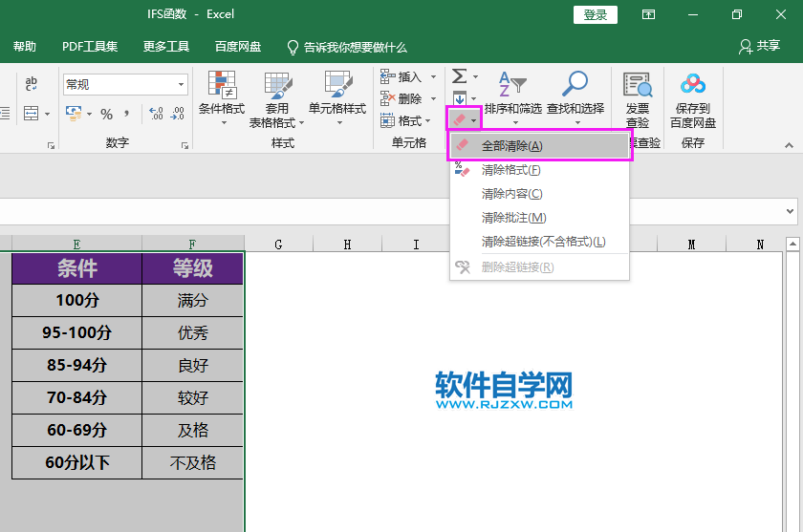Open number group dialog launcher
The image size is (803, 532).
tap(184, 146)
